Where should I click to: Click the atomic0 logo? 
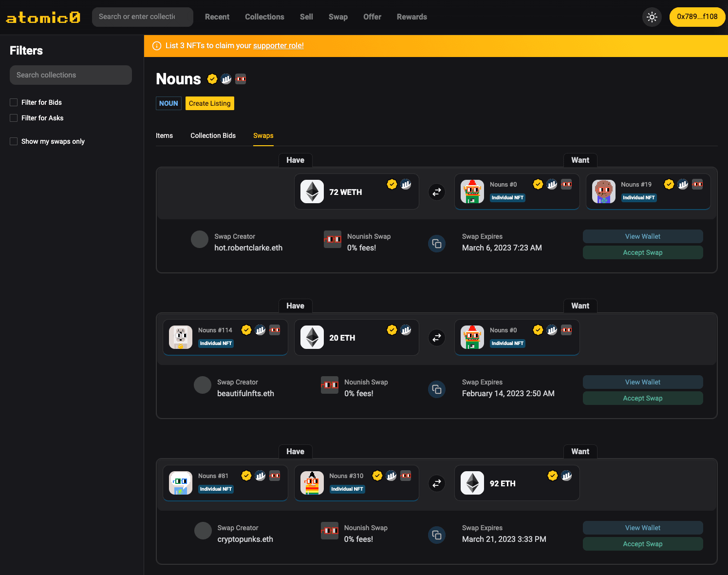[43, 18]
